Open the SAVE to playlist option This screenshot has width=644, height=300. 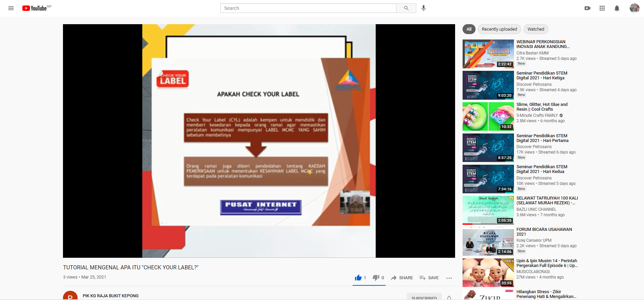(x=429, y=278)
